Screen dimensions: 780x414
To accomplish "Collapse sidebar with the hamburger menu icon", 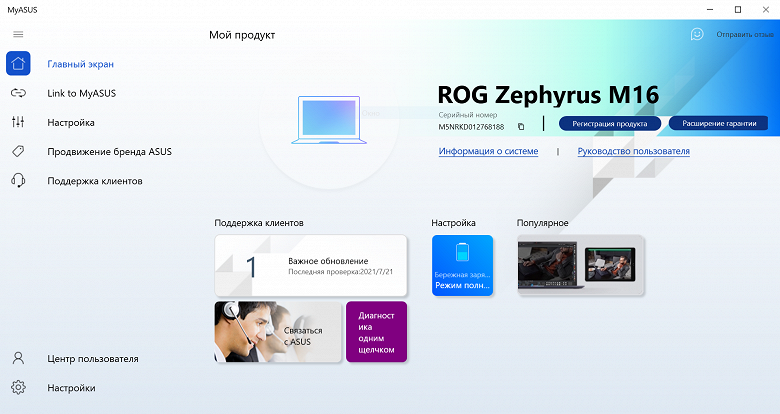I will point(18,34).
